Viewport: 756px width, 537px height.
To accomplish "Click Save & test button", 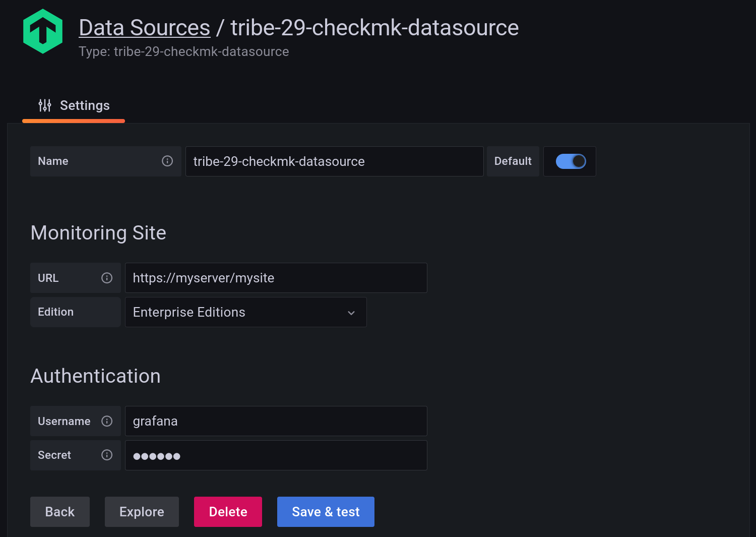I will pyautogui.click(x=326, y=512).
